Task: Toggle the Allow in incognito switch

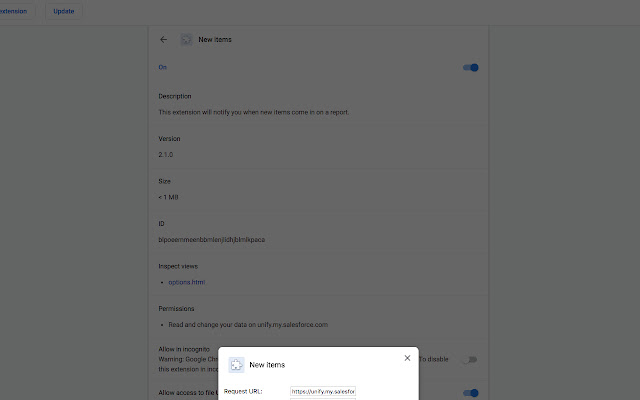Action: 470,360
